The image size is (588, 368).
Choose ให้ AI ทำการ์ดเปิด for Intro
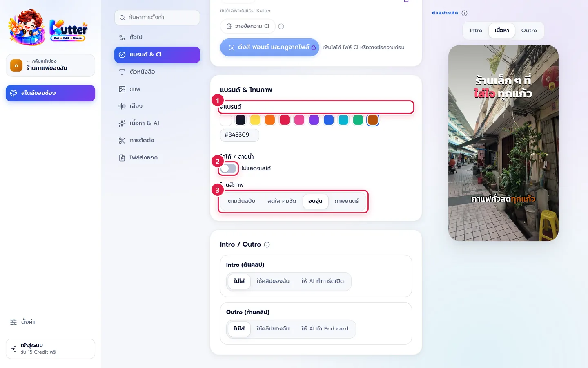(323, 281)
